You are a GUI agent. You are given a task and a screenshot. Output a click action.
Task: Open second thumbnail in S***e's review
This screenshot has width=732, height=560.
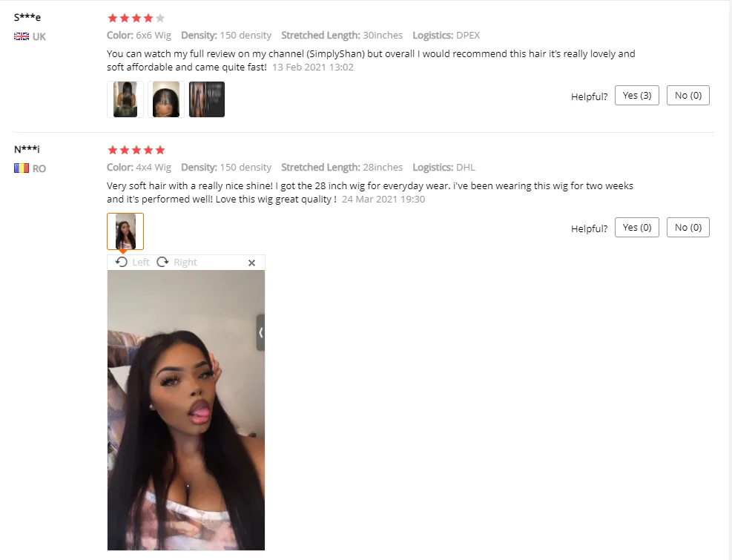pos(165,99)
